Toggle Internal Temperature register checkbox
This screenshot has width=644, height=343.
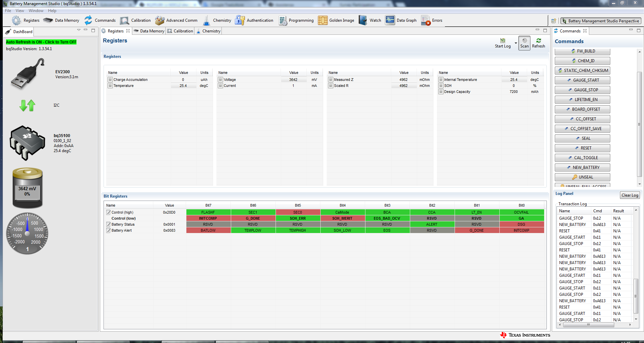(x=441, y=80)
